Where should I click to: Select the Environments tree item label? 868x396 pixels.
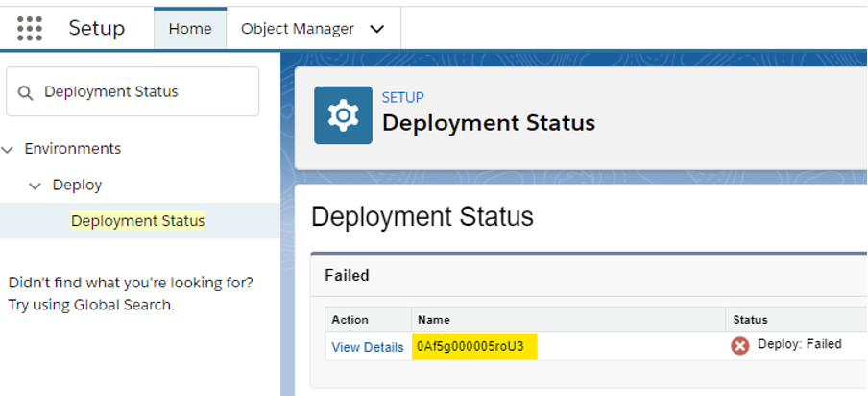point(73,149)
